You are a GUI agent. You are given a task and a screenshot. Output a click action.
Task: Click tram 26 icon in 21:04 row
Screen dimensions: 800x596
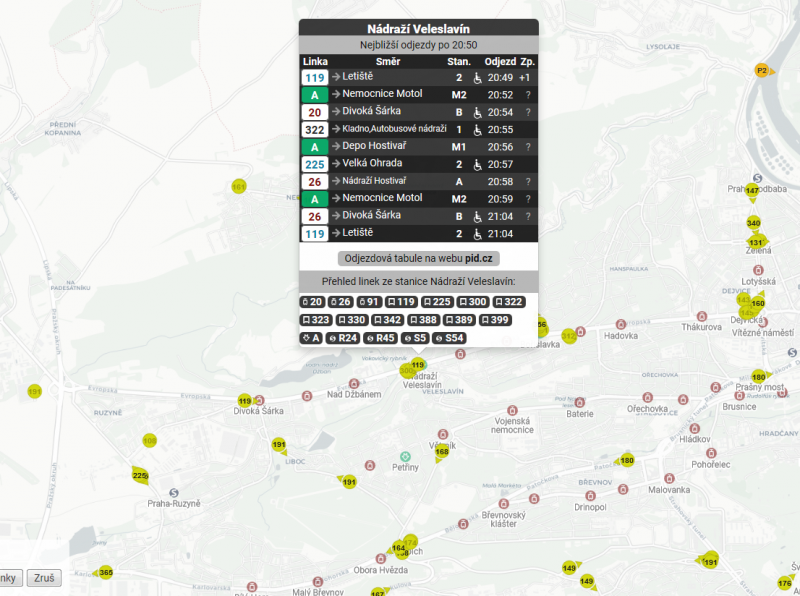point(315,216)
